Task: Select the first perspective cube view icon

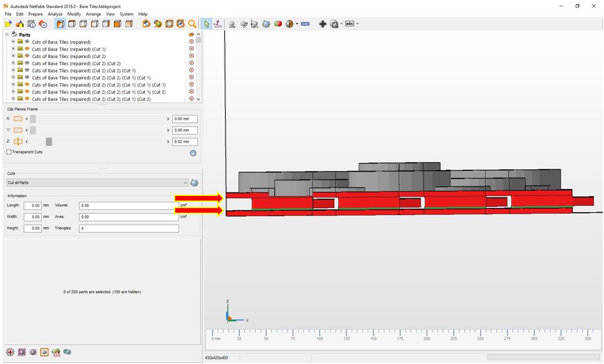Action: tap(60, 24)
